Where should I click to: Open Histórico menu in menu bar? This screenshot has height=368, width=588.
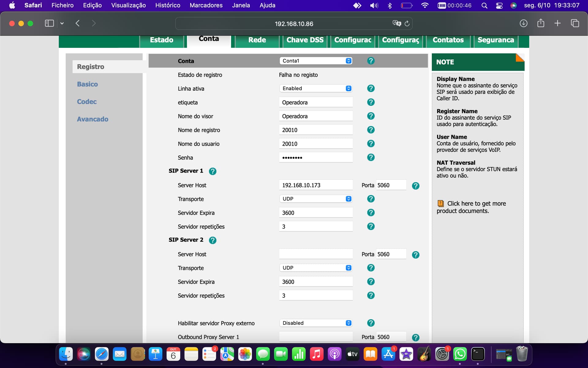tap(168, 5)
